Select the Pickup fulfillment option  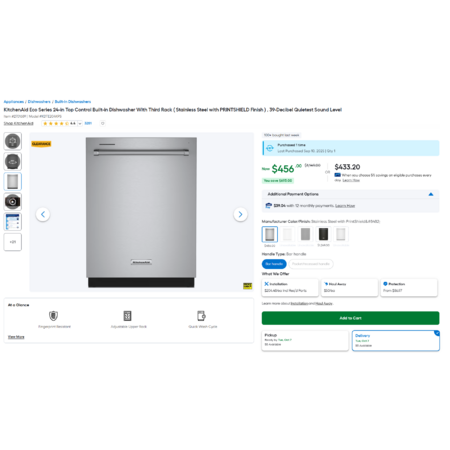305,341
